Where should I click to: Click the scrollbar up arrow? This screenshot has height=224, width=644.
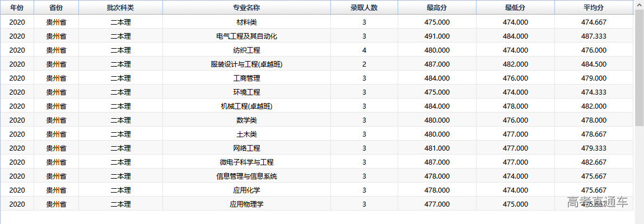point(639,4)
